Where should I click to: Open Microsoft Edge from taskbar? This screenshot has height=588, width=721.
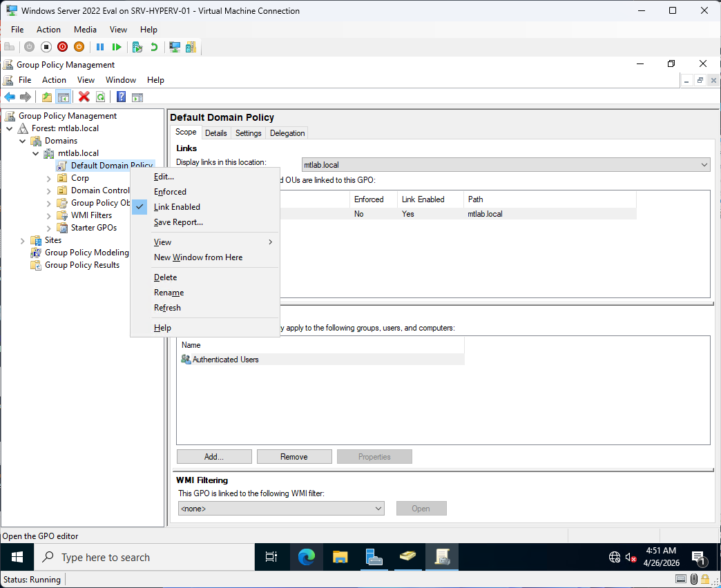click(x=306, y=557)
